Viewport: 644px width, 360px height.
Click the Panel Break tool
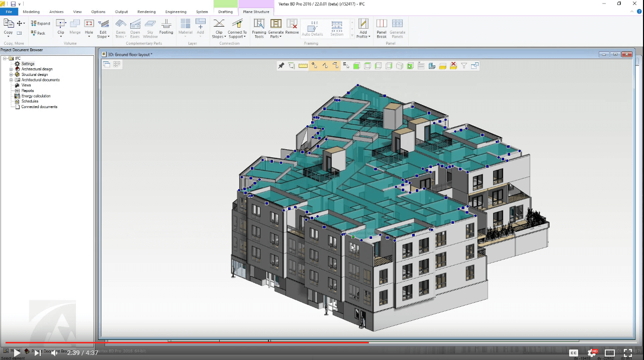click(382, 29)
